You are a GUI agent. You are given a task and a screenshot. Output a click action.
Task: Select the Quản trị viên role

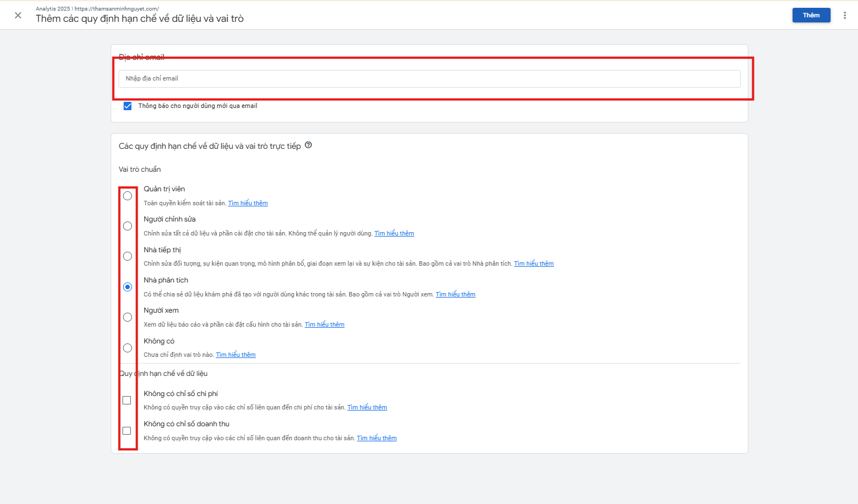[x=128, y=195]
